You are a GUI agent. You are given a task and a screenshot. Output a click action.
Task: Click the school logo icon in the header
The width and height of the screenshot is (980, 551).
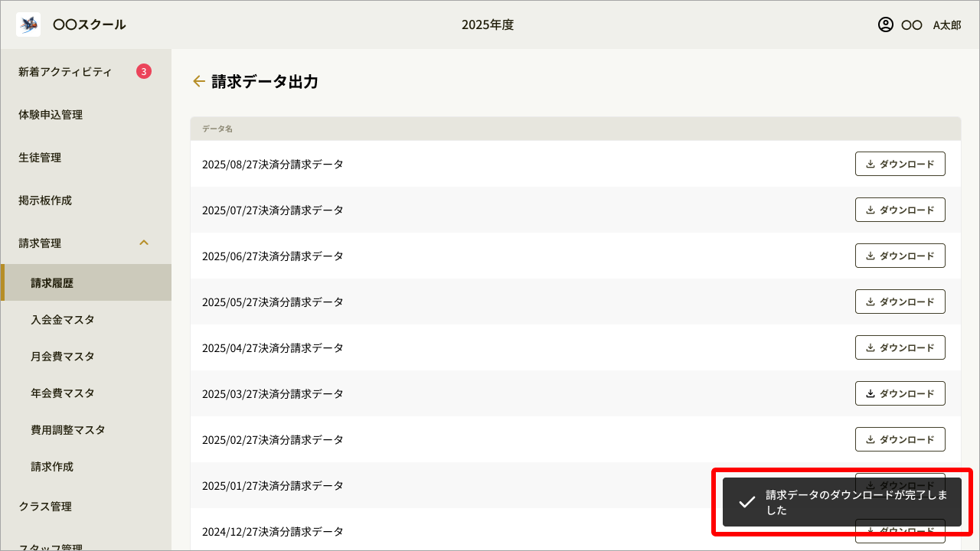click(x=28, y=24)
